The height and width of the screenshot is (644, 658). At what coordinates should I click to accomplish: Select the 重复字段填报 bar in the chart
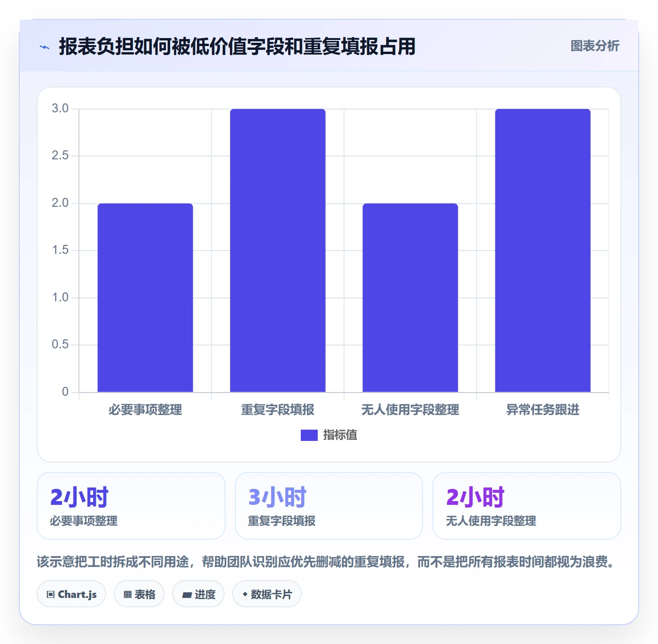click(278, 251)
